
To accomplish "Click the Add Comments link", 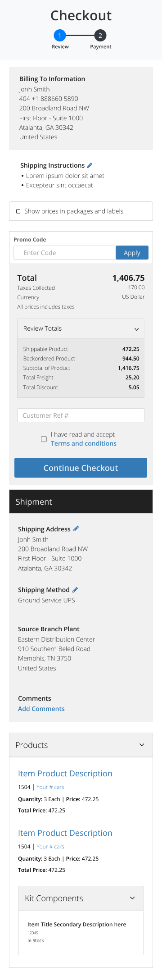I will [41, 709].
